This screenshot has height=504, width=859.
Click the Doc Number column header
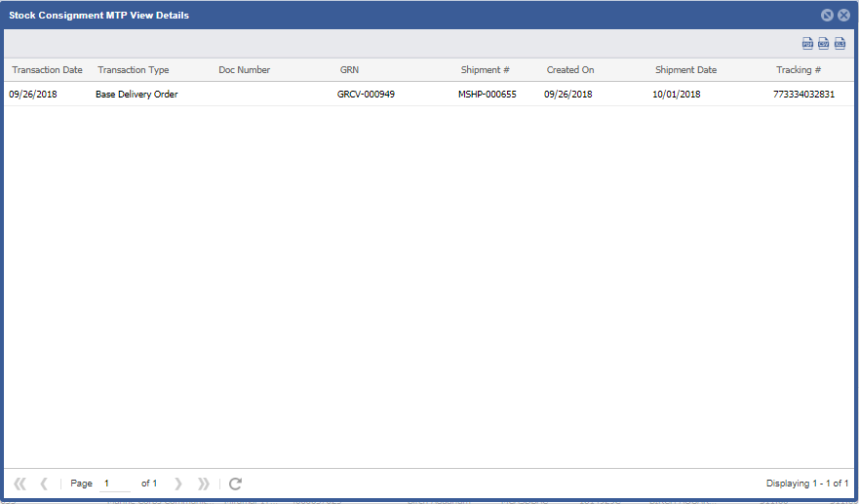[x=245, y=70]
